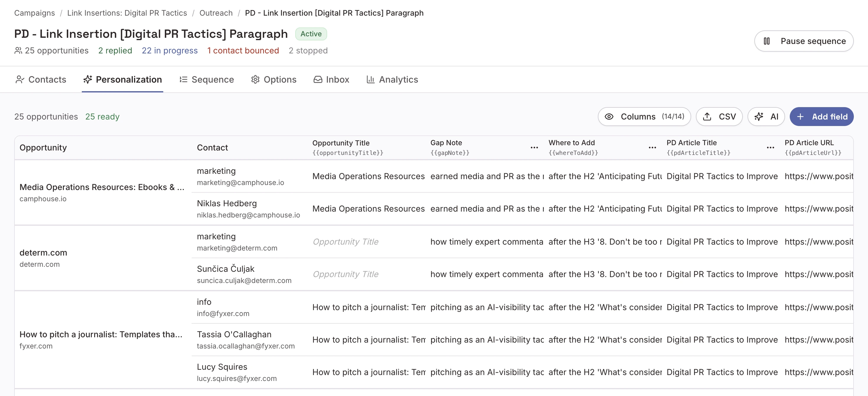The width and height of the screenshot is (868, 396).
Task: Export table with CSV button
Action: [x=719, y=117]
